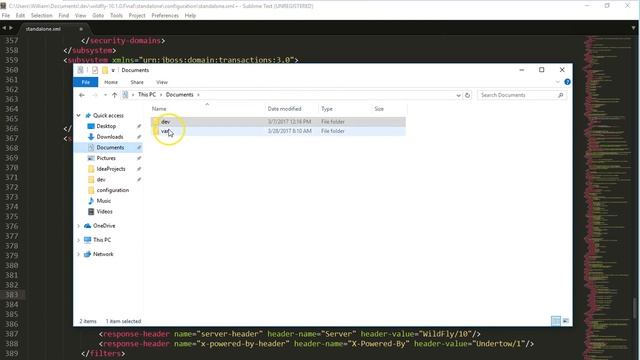Open Sublime Text Help menu
The width and height of the screenshot is (640, 360).
pyautogui.click(x=190, y=16)
